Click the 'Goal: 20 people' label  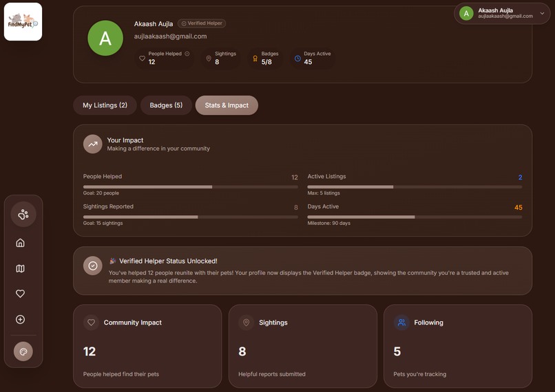coord(101,193)
